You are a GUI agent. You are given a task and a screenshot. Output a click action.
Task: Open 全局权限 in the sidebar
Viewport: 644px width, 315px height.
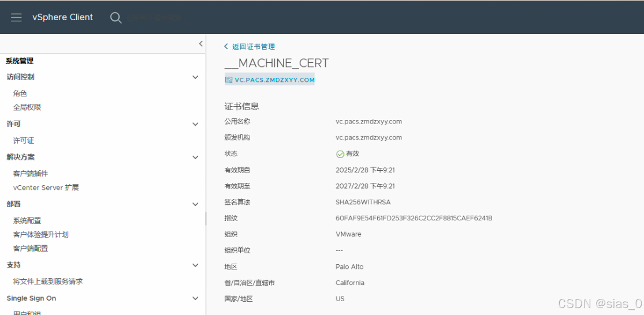27,107
